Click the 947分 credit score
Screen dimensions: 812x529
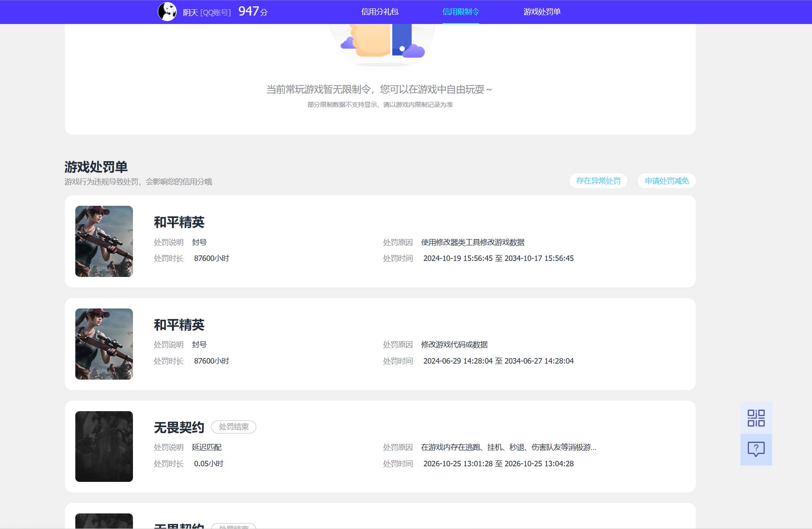253,11
